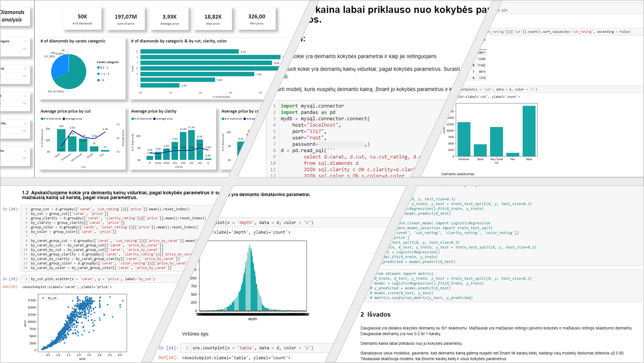This screenshot has height=363, width=644.
Task: Click the 'In [28]:' cell prompt
Action: click(x=11, y=209)
